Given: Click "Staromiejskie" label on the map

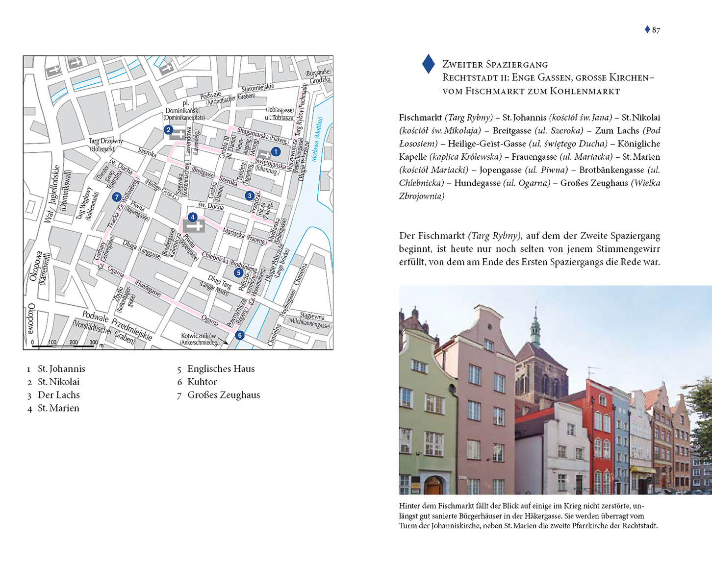Looking at the screenshot, I should pos(257,88).
